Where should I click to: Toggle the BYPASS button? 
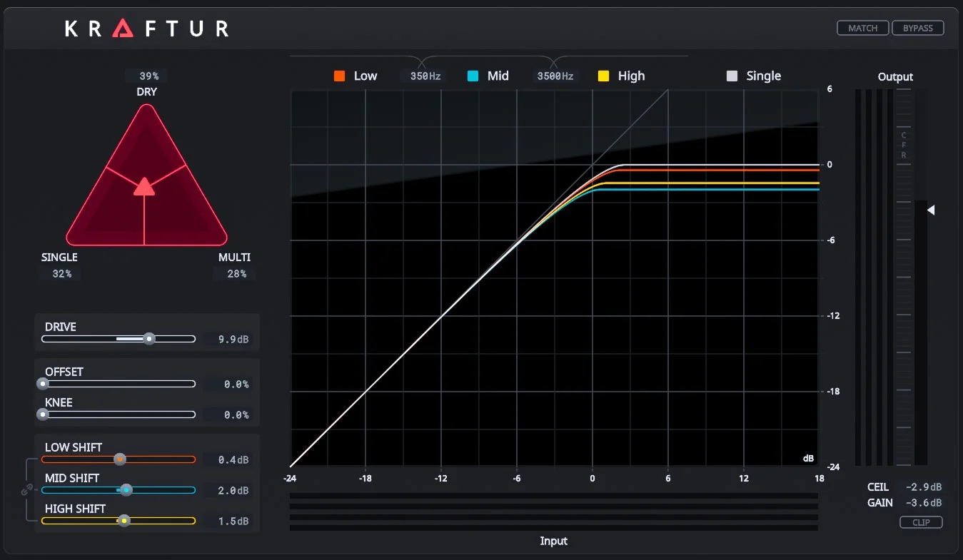tap(918, 28)
